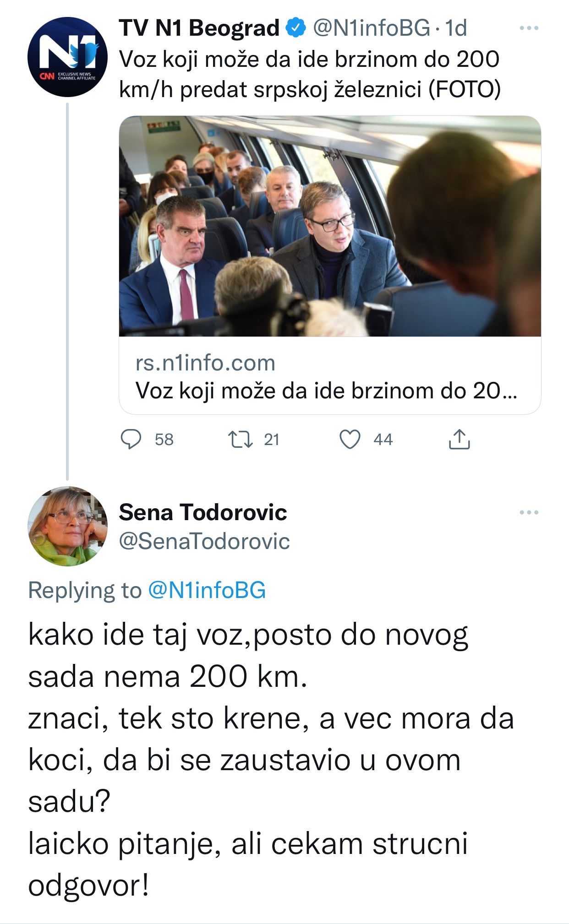This screenshot has width=569, height=924.
Task: Click the TV N1 Beograd account name
Action: (199, 28)
